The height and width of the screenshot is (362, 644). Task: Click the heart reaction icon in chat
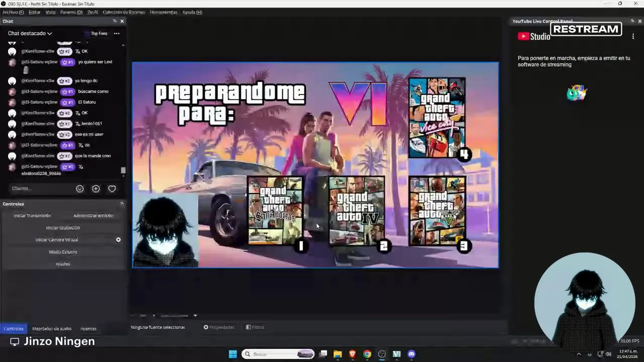tap(112, 189)
